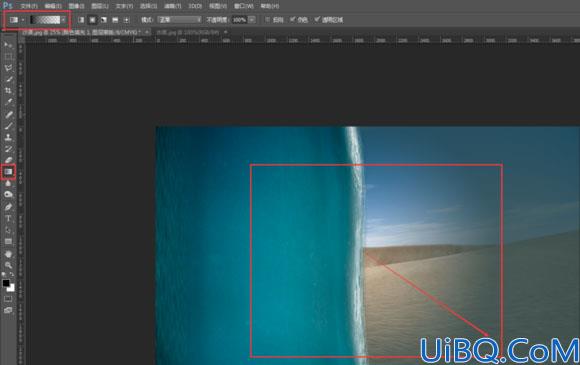Select the Move tool
The height and width of the screenshot is (365, 580).
click(x=8, y=45)
